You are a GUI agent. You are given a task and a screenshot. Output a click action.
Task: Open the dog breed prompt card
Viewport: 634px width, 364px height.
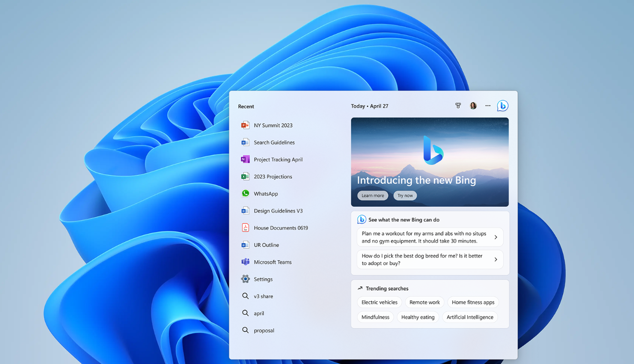pos(430,259)
